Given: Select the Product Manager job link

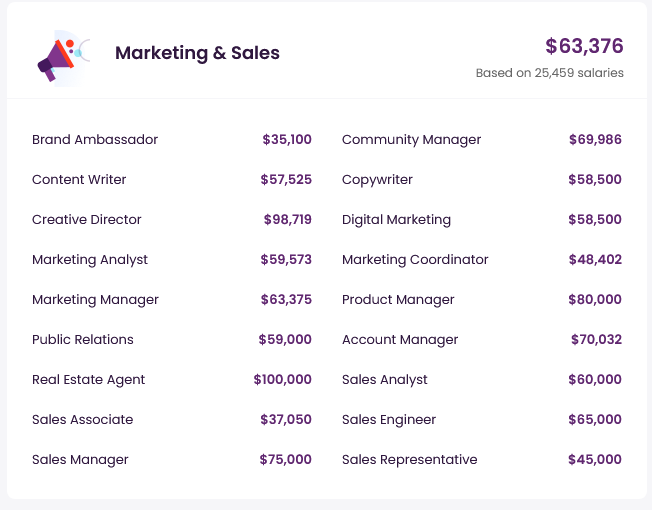Looking at the screenshot, I should 398,300.
